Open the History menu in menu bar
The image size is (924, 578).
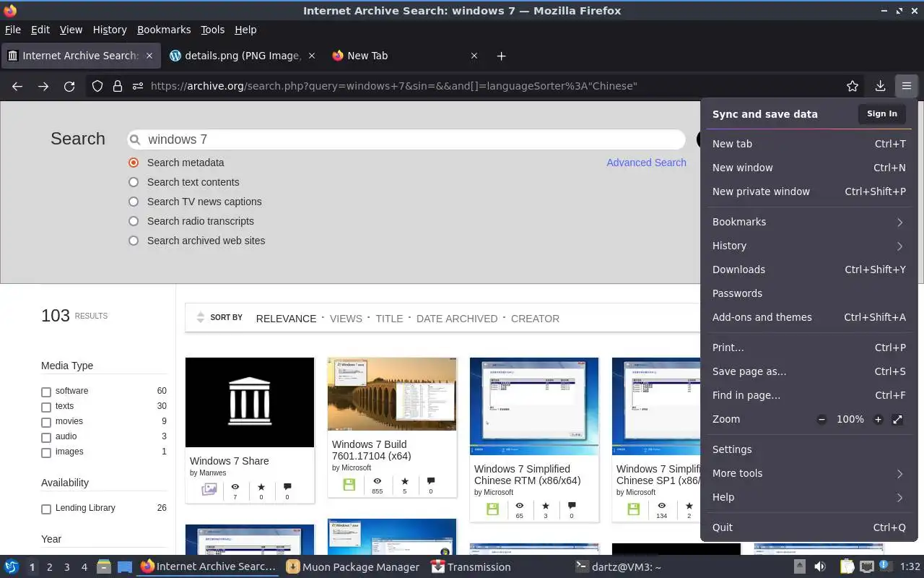[x=110, y=30]
